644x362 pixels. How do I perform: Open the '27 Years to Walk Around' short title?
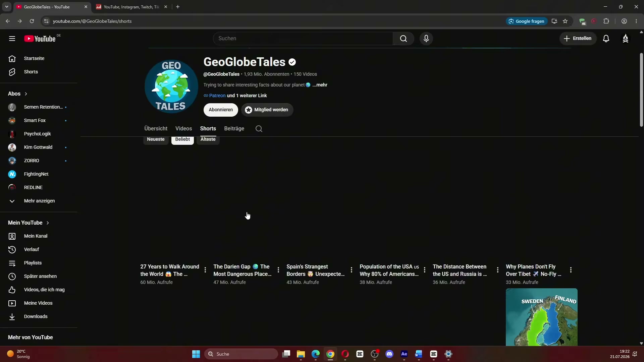(170, 270)
